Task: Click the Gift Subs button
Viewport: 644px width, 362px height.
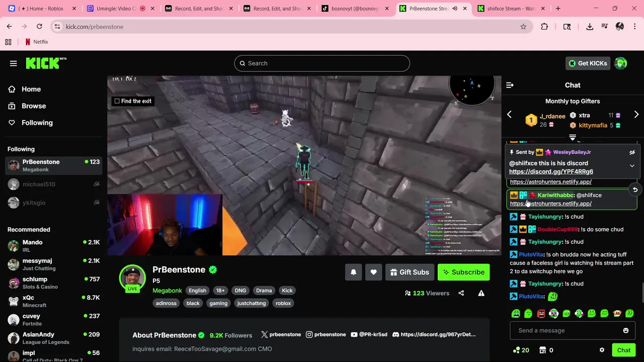Action: point(410,272)
